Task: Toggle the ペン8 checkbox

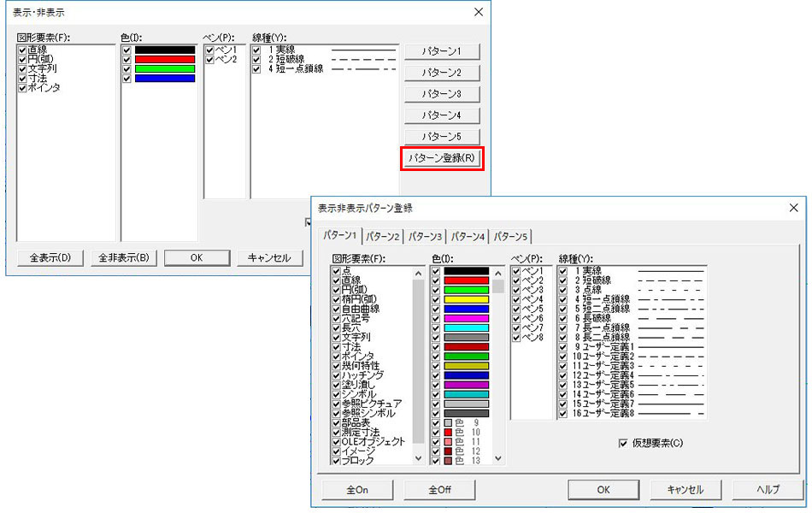Action: point(515,337)
